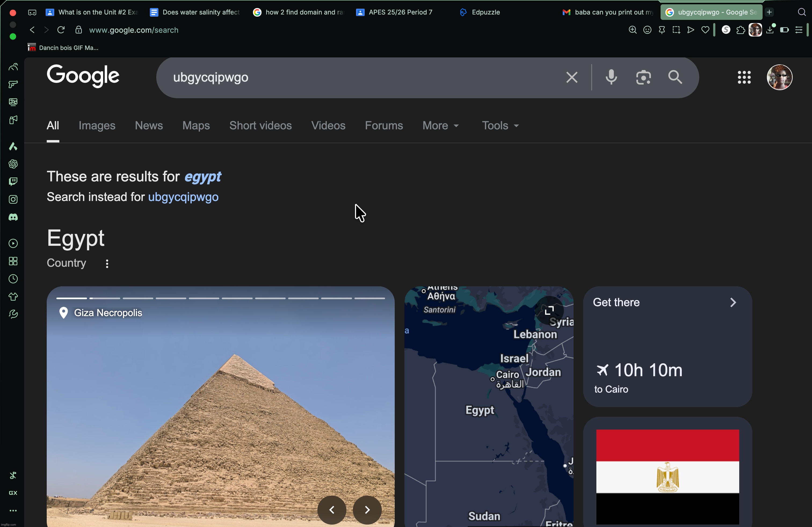Open ChatGPT sidebar panel
The width and height of the screenshot is (812, 527).
point(13,164)
